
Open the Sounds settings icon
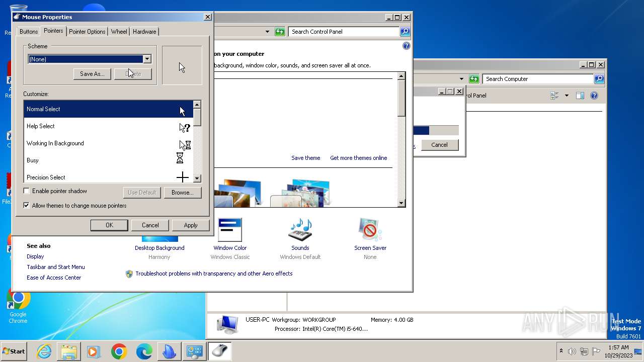(300, 230)
